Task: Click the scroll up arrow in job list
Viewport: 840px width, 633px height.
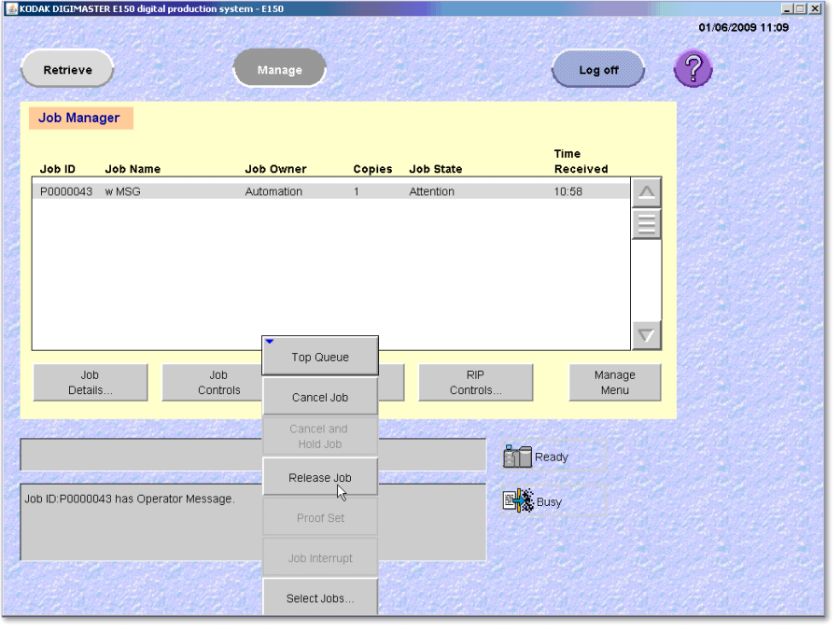Action: click(x=646, y=193)
